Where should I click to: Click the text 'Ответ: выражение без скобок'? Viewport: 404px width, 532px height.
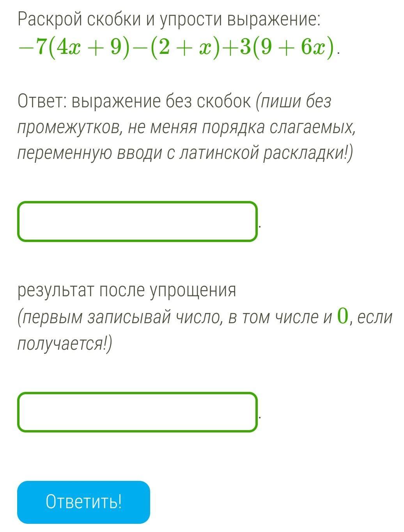click(x=135, y=102)
